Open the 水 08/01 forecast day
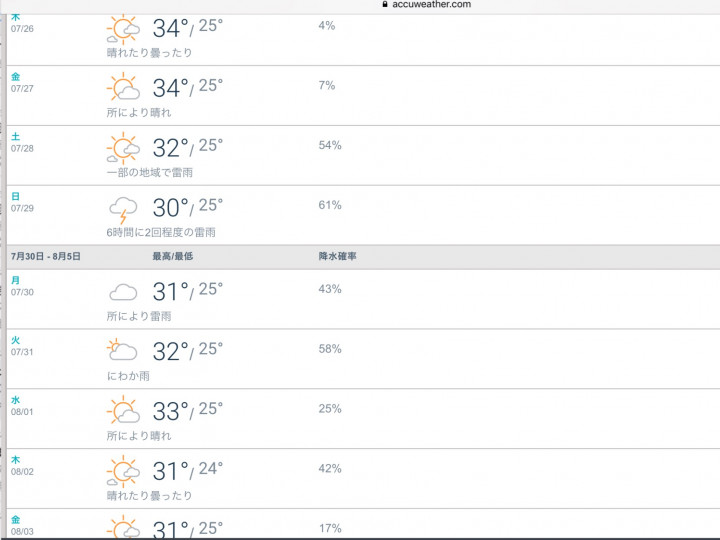Screen dimensions: 720x540 click(x=22, y=405)
